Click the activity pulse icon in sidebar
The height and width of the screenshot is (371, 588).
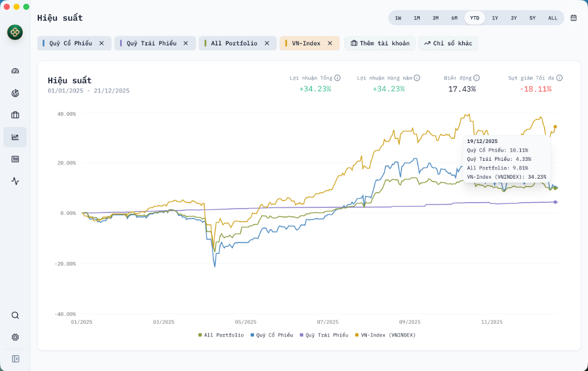15,181
